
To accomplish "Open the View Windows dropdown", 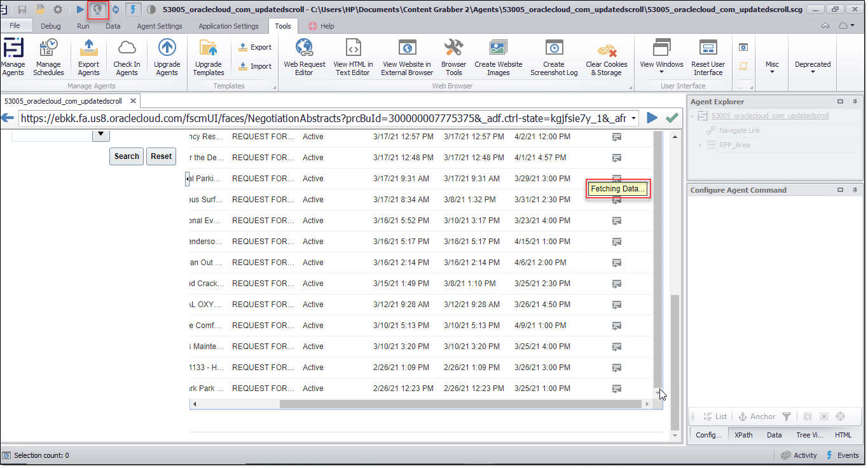I will click(x=661, y=56).
